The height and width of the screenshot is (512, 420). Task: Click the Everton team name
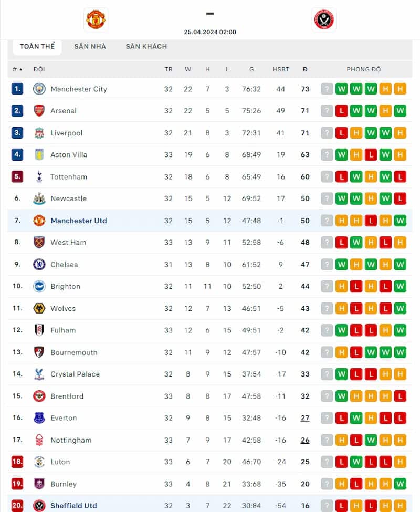[64, 418]
